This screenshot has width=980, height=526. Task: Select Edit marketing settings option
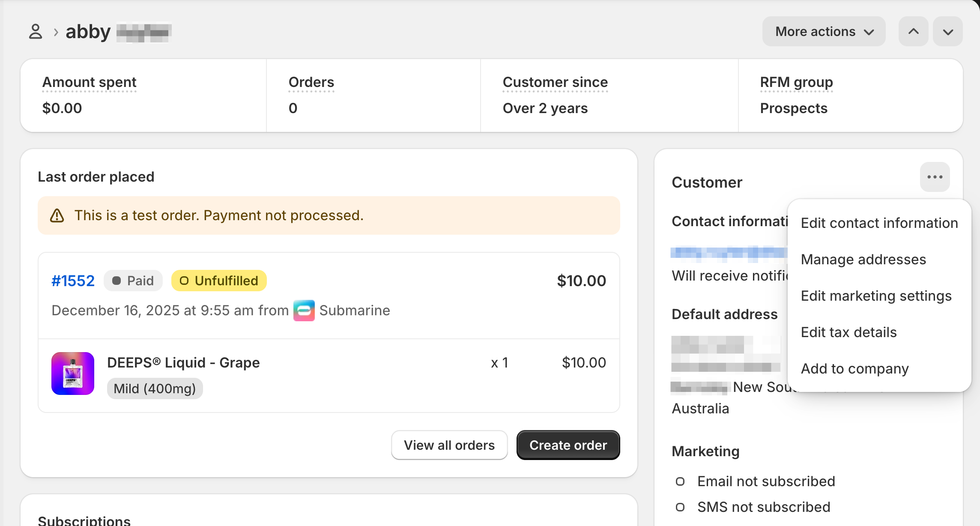click(876, 296)
